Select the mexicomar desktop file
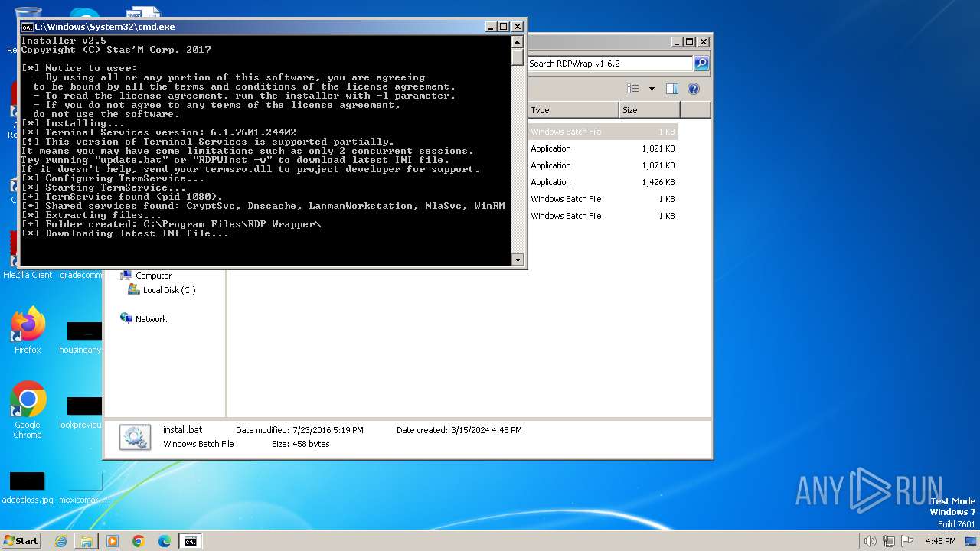 click(85, 487)
